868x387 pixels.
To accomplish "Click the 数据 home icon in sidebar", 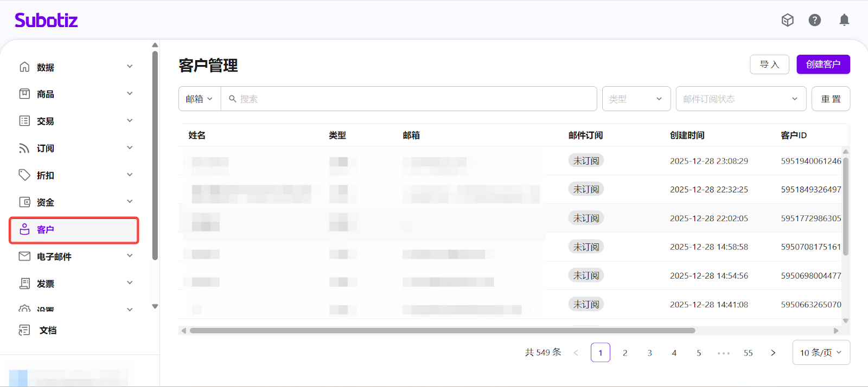I will click(24, 67).
